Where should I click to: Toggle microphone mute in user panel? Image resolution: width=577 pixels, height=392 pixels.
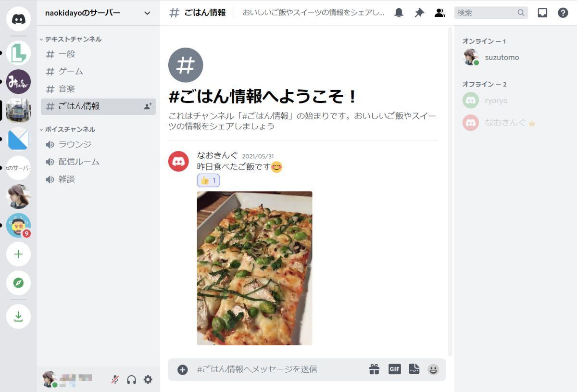(115, 379)
